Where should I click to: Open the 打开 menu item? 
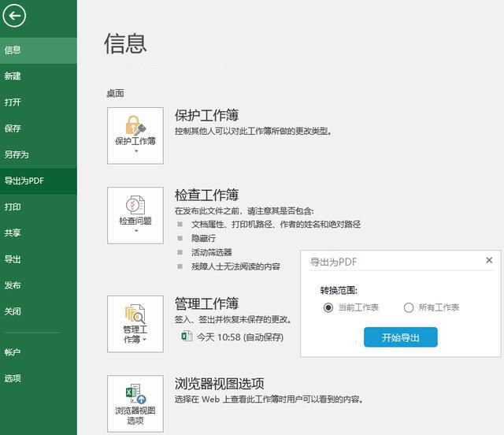[x=39, y=102]
